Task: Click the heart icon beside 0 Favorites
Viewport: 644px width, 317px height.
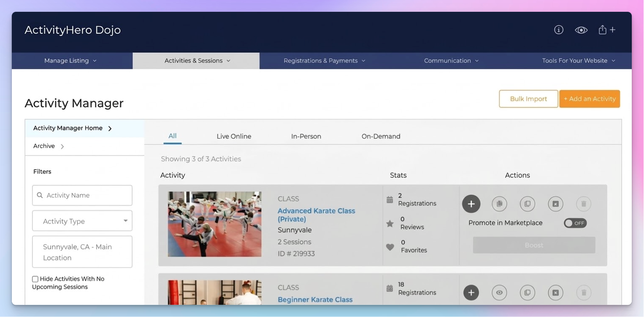Action: (390, 247)
